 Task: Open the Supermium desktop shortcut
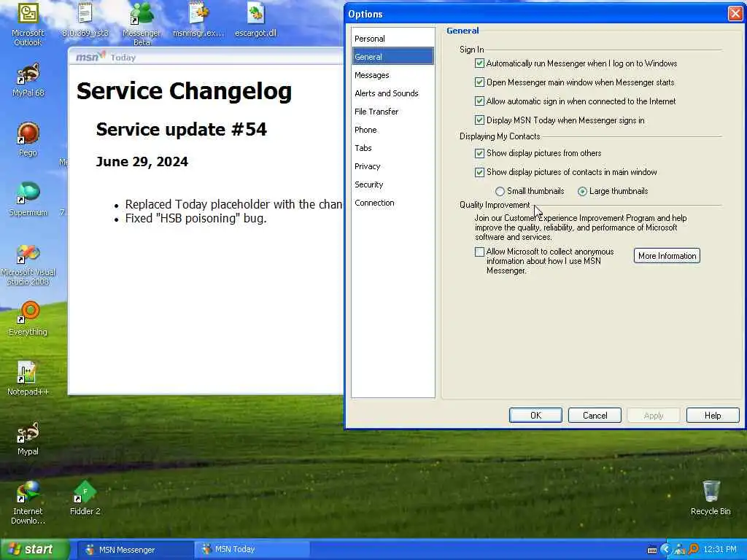28,199
